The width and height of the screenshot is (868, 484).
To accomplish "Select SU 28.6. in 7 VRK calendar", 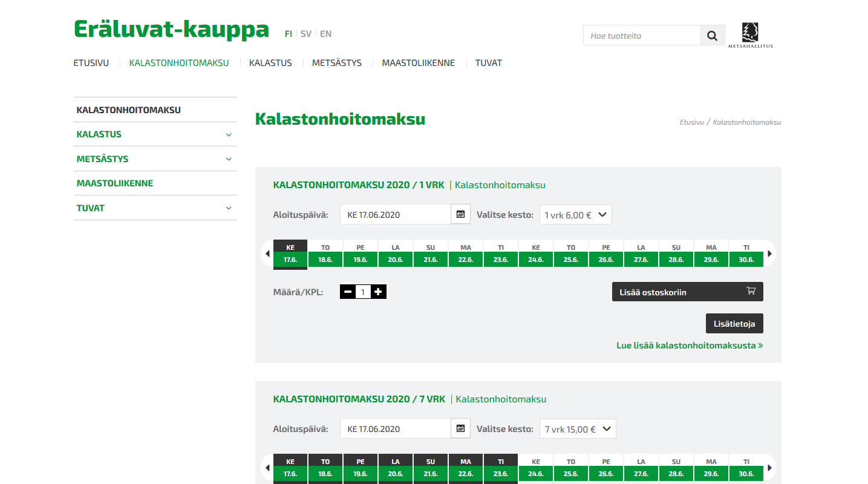I will 676,468.
